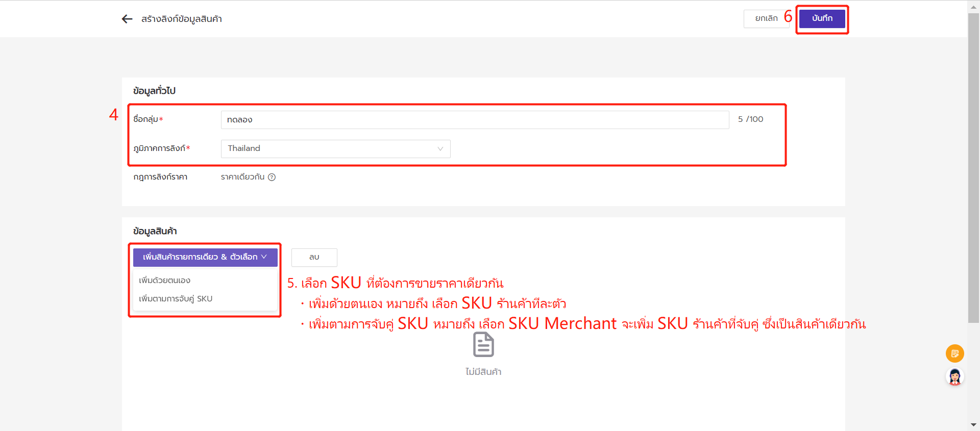
Task: Click the back arrow beside the page title
Action: point(127,19)
